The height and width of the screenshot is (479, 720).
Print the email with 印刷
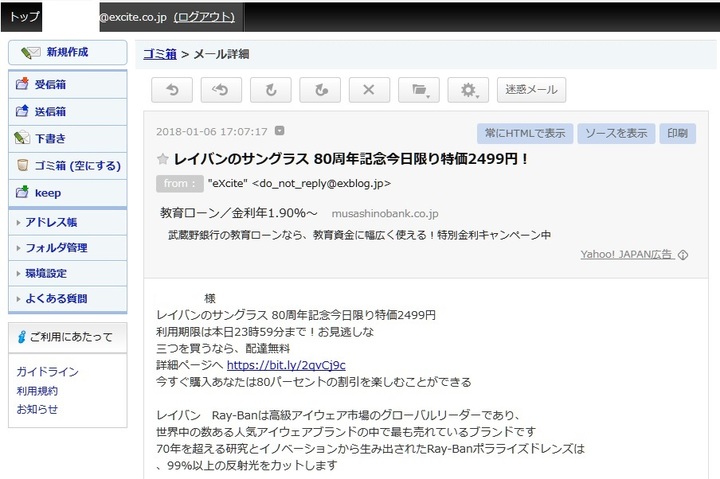[677, 134]
